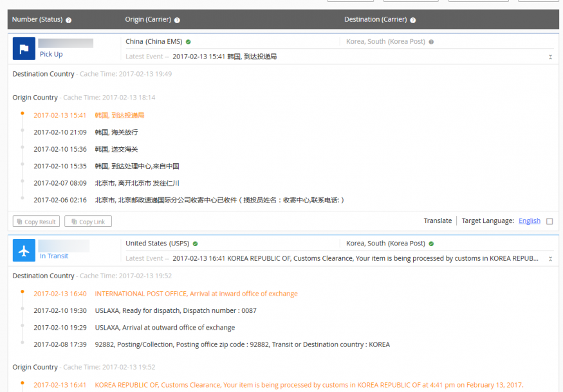Click the In Transit airplane icon
Image resolution: width=563 pixels, height=392 pixels.
(24, 251)
